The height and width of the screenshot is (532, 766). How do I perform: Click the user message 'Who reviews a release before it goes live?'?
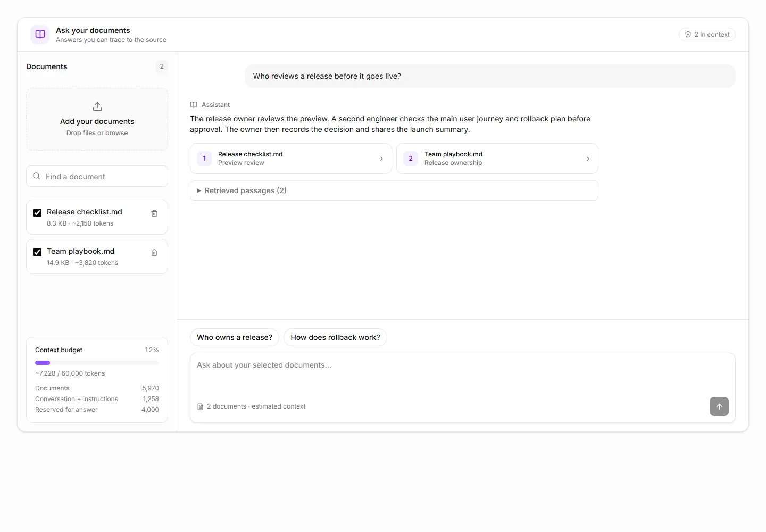[490, 76]
